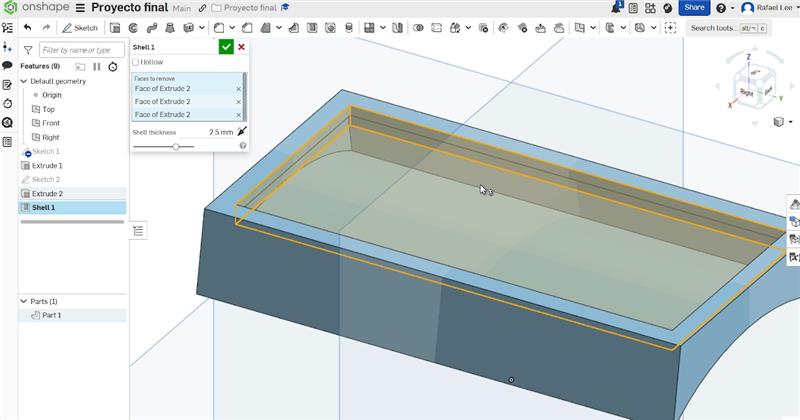Click the Main branch label
The width and height of the screenshot is (800, 420).
(182, 8)
